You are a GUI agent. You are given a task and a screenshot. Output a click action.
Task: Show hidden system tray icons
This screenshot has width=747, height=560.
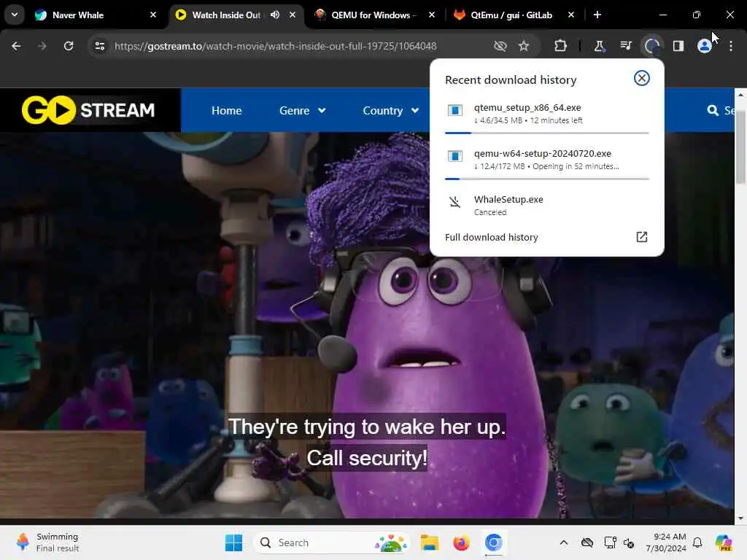[x=564, y=542]
